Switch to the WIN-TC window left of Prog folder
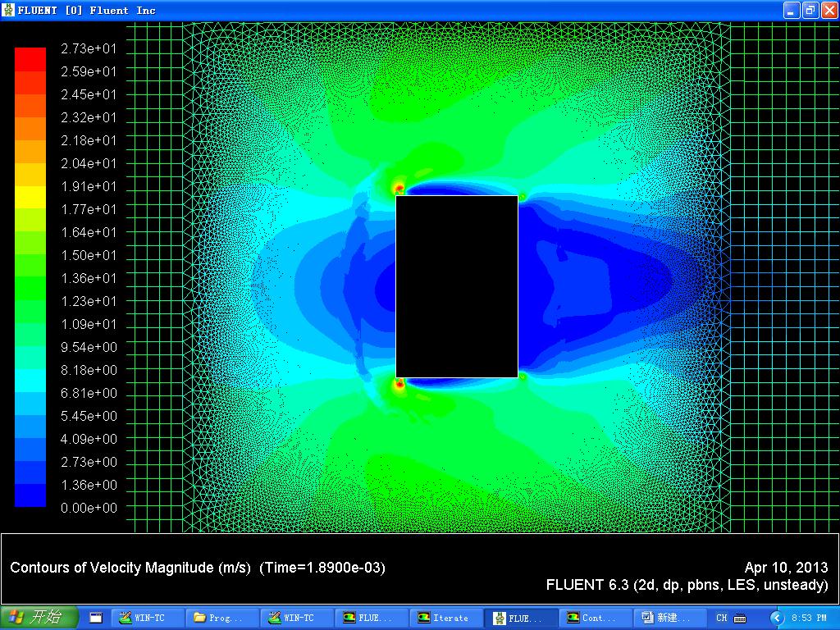 [x=148, y=618]
